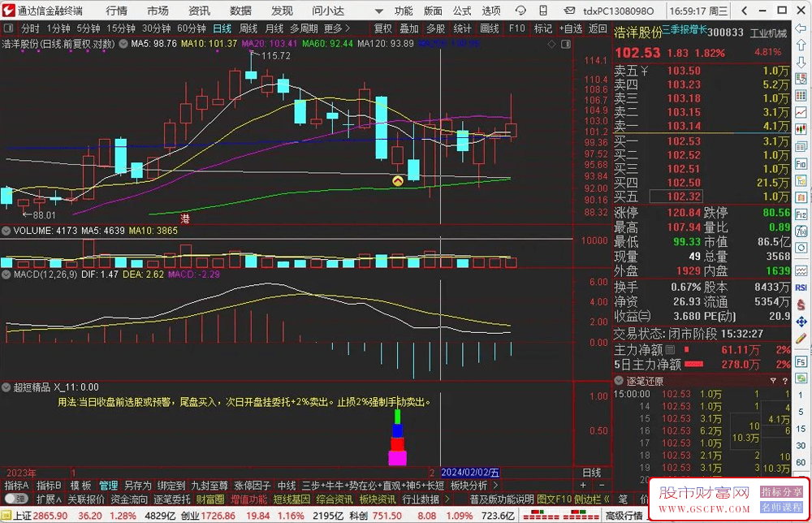Select the pencil drawing tool icon
812x523 pixels.
click(801, 339)
